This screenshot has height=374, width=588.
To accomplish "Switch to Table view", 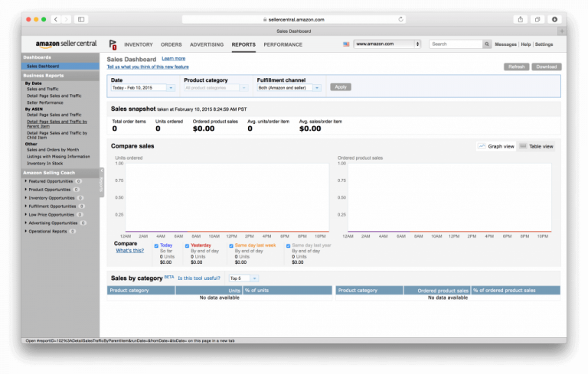I will tap(537, 146).
